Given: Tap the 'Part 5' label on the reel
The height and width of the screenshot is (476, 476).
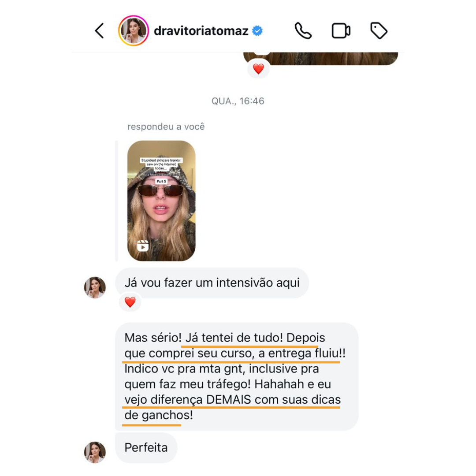Looking at the screenshot, I should (x=161, y=181).
